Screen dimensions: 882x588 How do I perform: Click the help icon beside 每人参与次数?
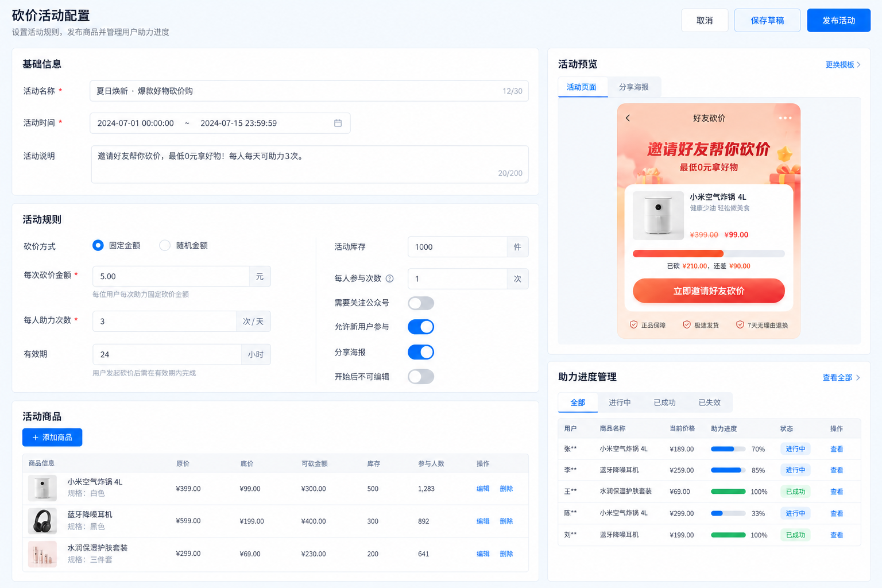(390, 278)
